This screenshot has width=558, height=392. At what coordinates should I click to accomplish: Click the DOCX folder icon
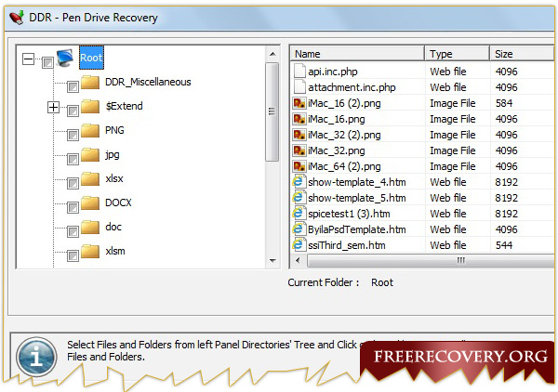90,203
